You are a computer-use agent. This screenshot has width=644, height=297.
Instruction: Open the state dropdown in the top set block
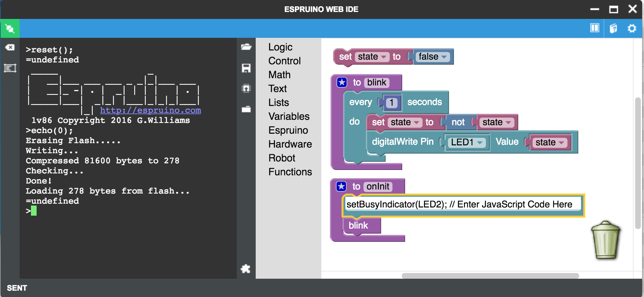(372, 57)
